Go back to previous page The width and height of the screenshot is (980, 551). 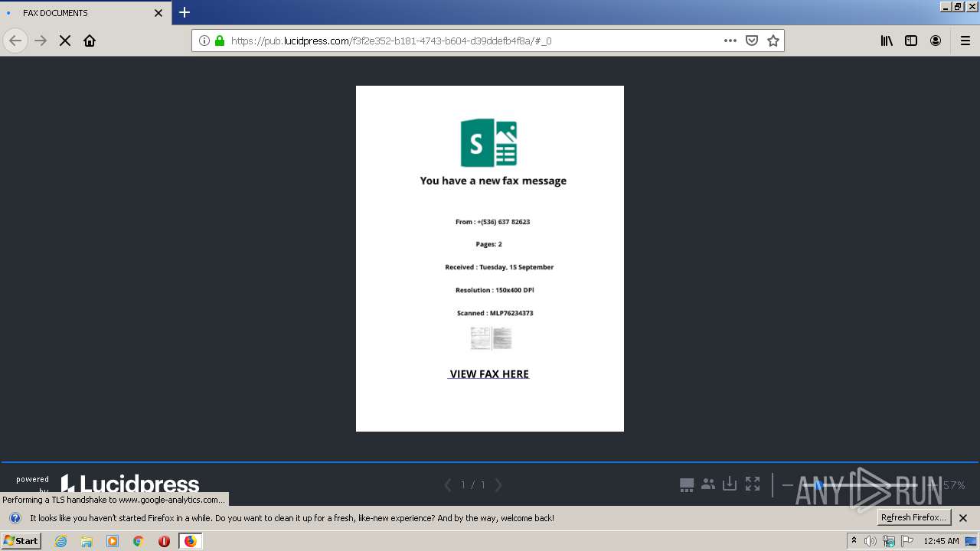15,41
